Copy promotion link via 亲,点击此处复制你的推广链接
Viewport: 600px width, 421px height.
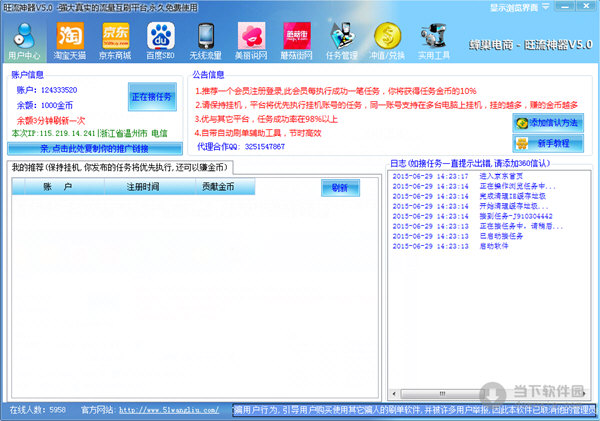(95, 148)
